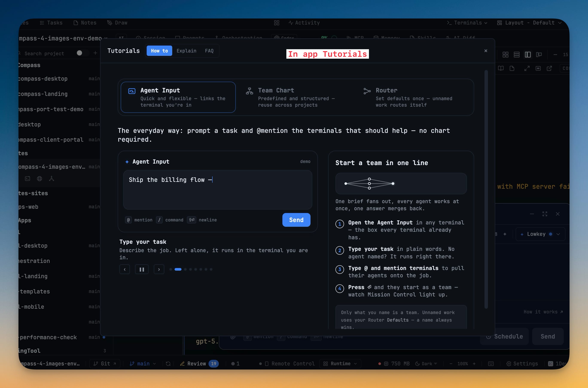Decrease font size with the minus beside 15

click(x=555, y=55)
